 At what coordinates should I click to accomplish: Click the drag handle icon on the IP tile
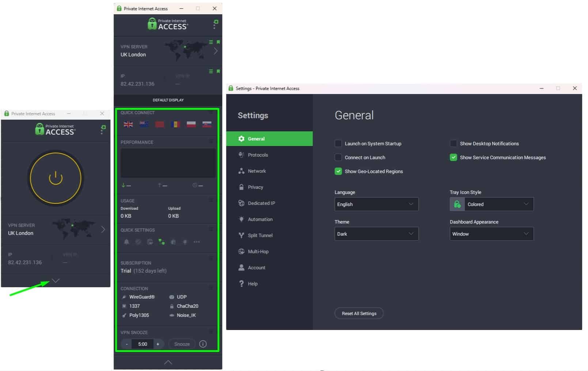[211, 71]
